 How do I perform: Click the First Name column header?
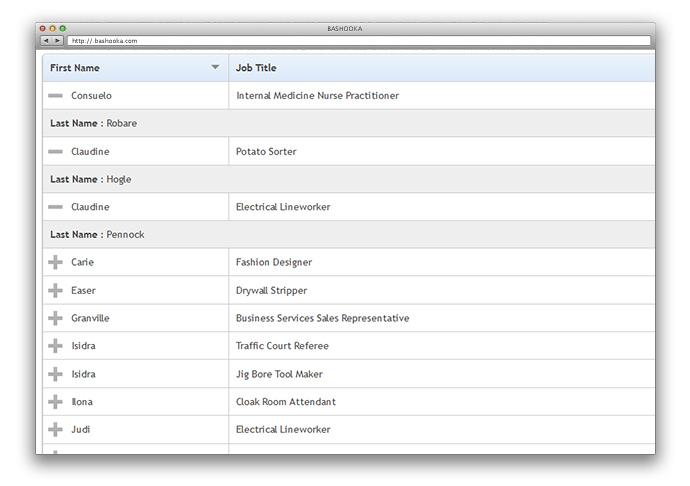(x=76, y=68)
